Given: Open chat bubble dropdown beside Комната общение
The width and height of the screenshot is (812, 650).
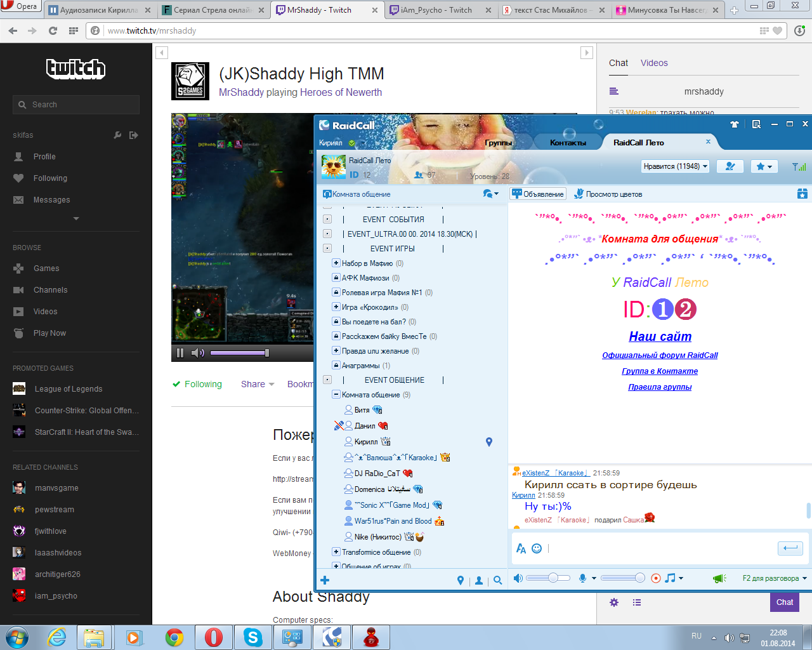Looking at the screenshot, I should pos(490,194).
